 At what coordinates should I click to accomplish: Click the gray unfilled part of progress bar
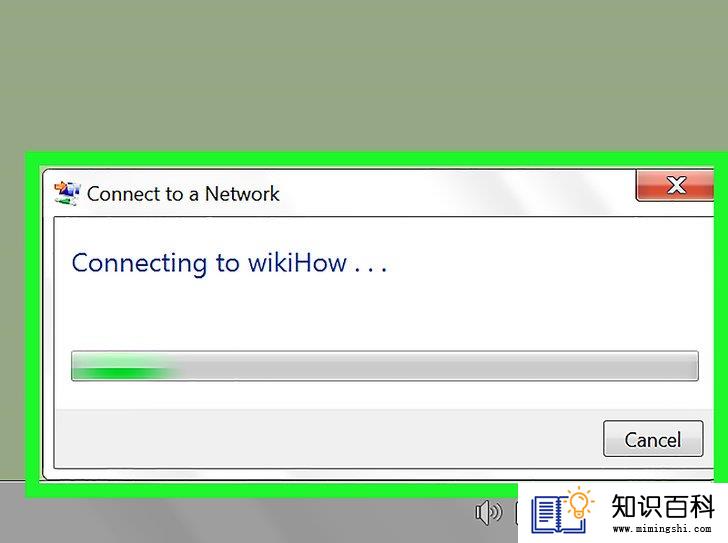(439, 366)
